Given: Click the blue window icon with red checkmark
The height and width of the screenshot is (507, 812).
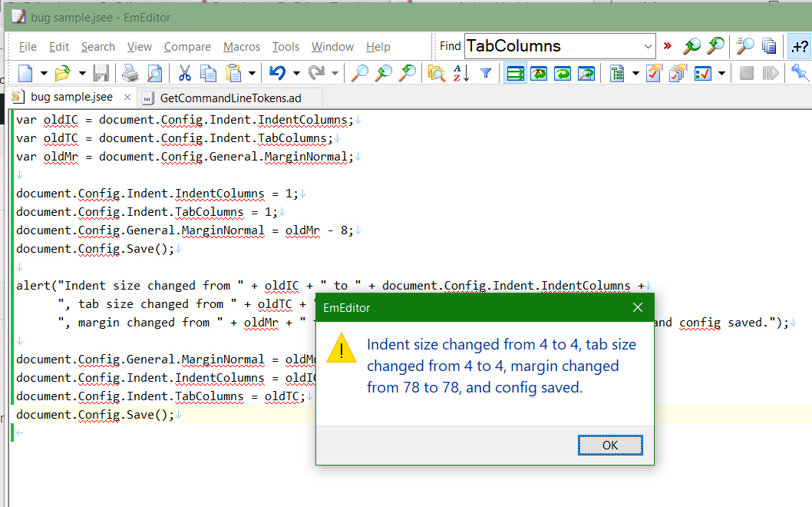Looking at the screenshot, I should point(703,73).
